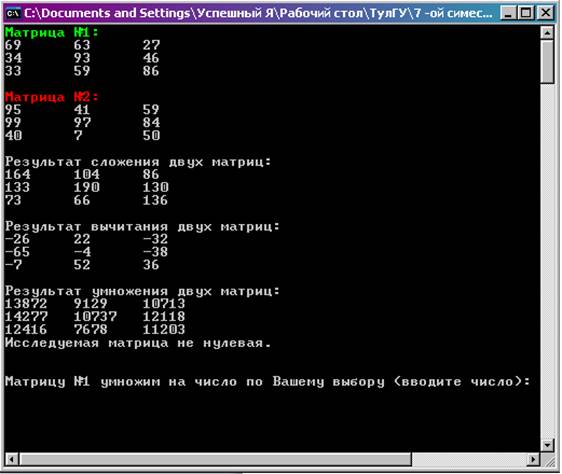Click the 'Матрицу №1 умножим на число' prompt

(267, 381)
